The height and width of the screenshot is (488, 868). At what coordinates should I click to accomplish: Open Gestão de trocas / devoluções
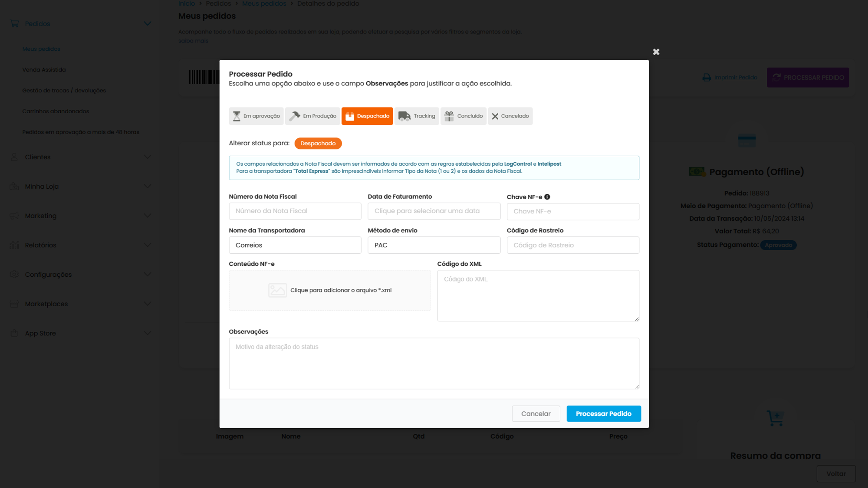pos(64,91)
